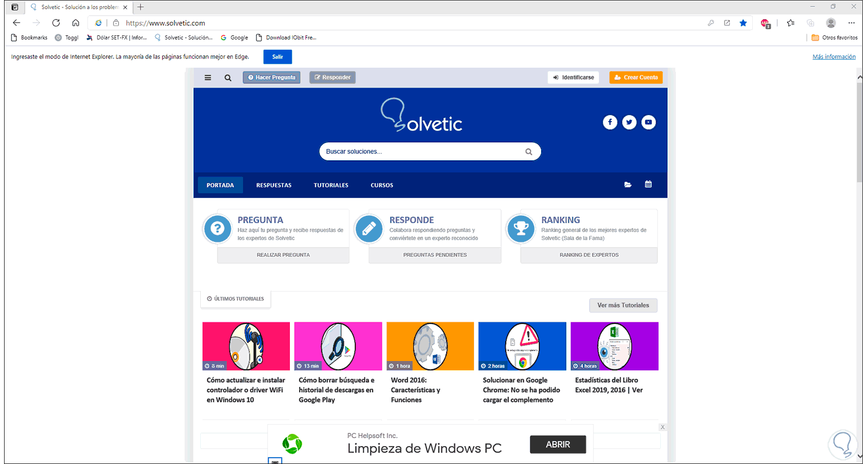This screenshot has height=464, width=868.
Task: Open the browser Settings and more menu
Action: [851, 23]
